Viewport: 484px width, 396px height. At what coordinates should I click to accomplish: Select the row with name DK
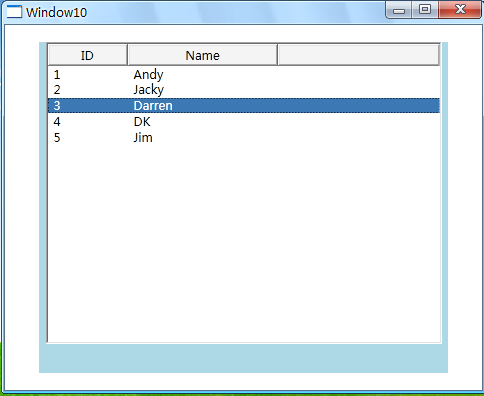244,121
